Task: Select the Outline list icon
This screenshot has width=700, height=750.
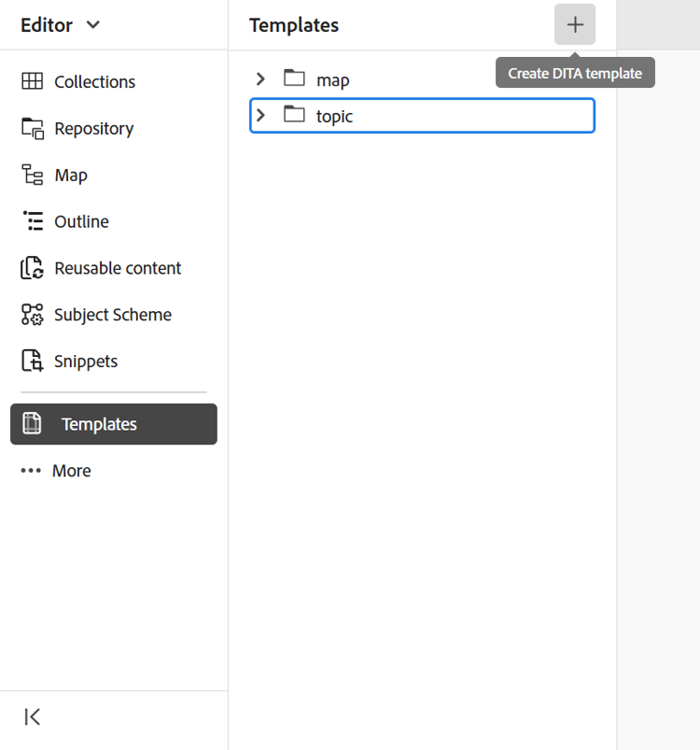Action: coord(32,221)
